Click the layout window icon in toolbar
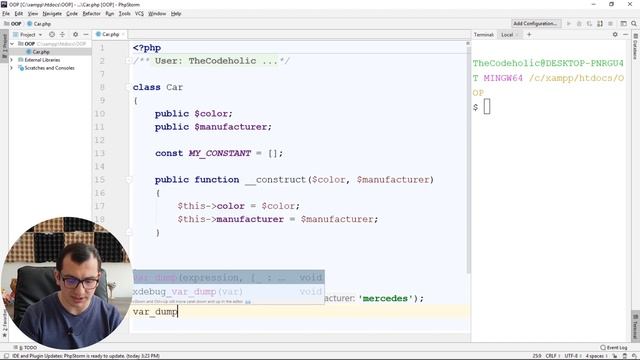 pos(623,24)
